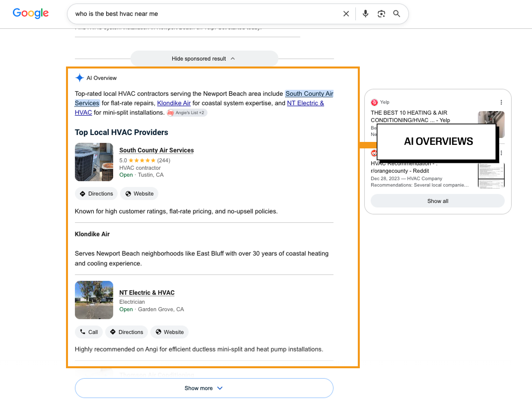Open Yelp Best 10 Heating result
The height and width of the screenshot is (400, 532).
pyautogui.click(x=410, y=116)
